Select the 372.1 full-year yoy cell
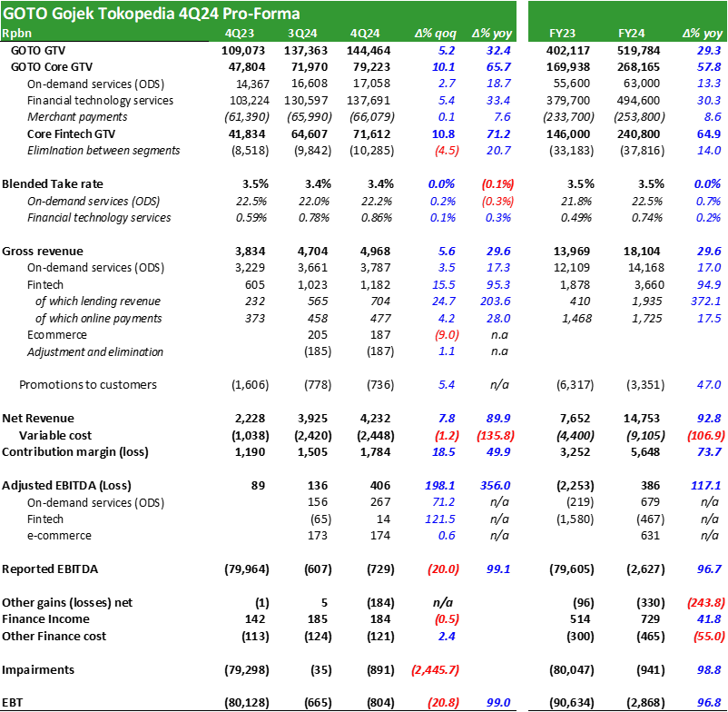 (707, 302)
